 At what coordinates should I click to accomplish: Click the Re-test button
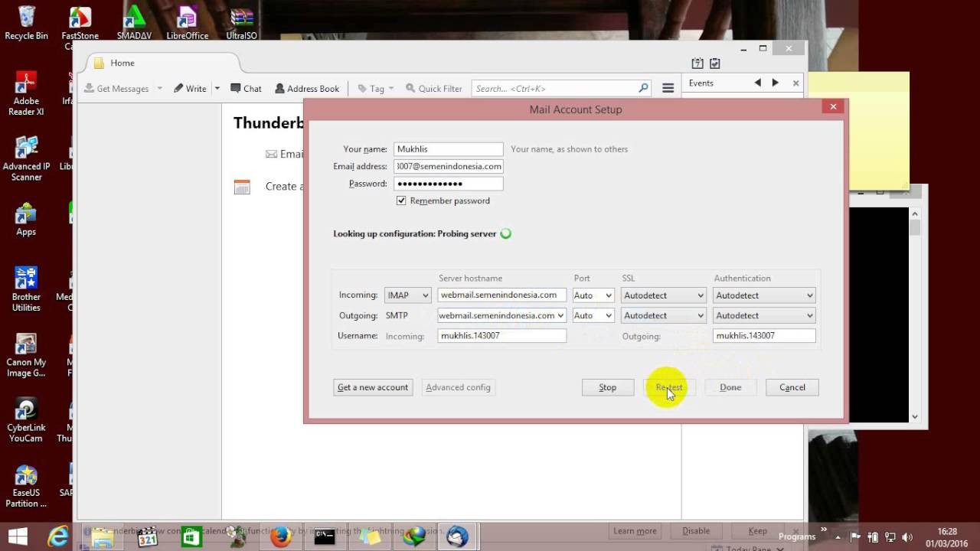point(669,387)
